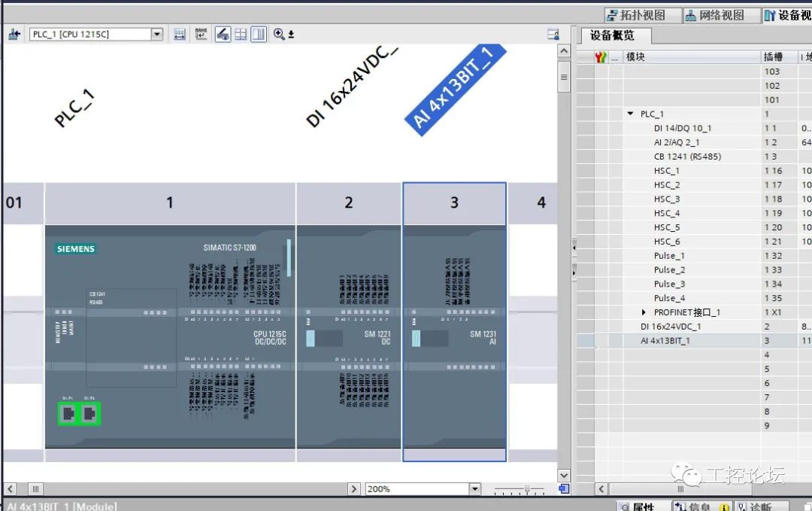Screen dimensions: 812x511
Task: Click the right expand arrow on pane splitter
Action: click(574, 272)
